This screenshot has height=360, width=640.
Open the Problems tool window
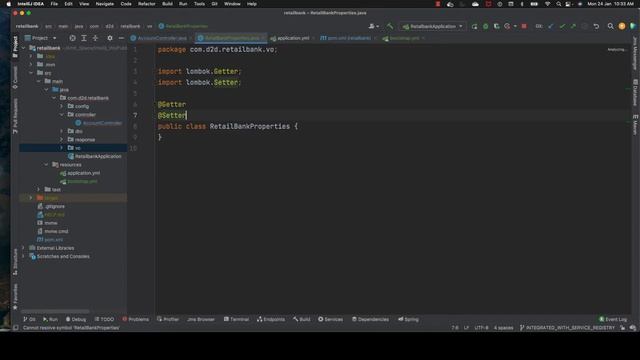(136, 319)
